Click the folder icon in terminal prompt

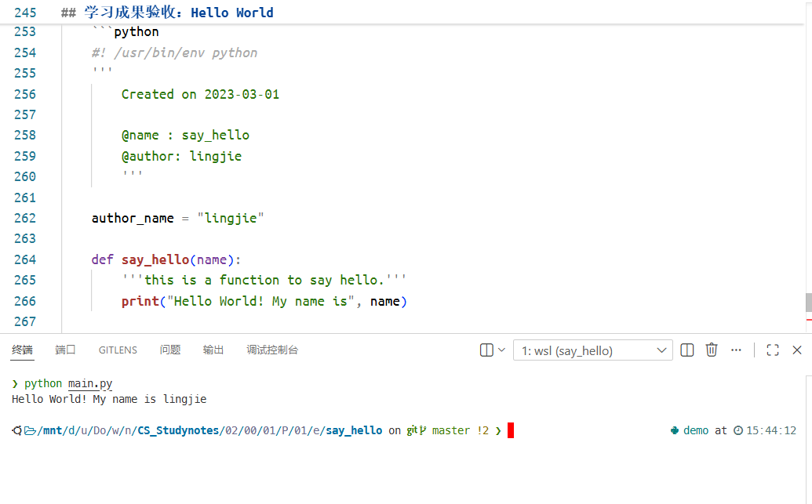pos(30,430)
